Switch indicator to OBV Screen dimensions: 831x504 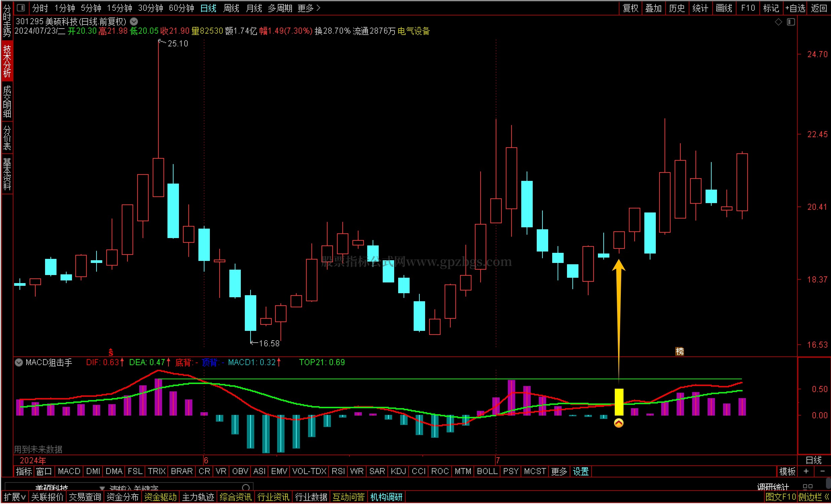[x=240, y=471]
